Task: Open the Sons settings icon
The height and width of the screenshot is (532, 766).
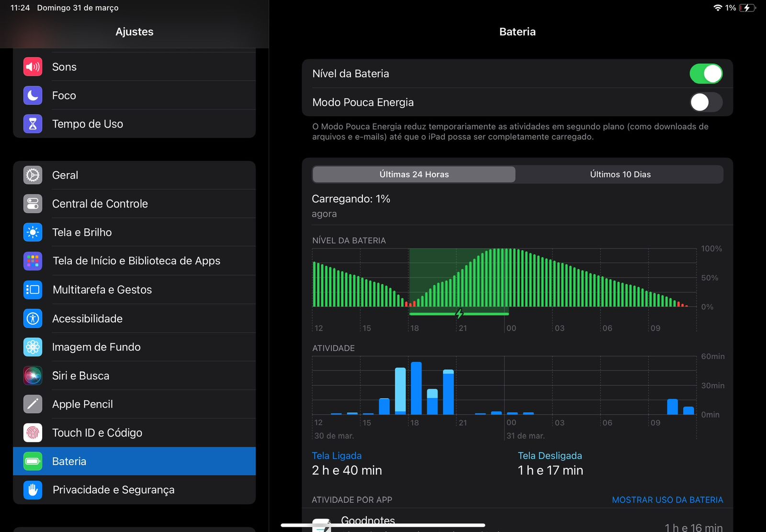Action: click(33, 67)
